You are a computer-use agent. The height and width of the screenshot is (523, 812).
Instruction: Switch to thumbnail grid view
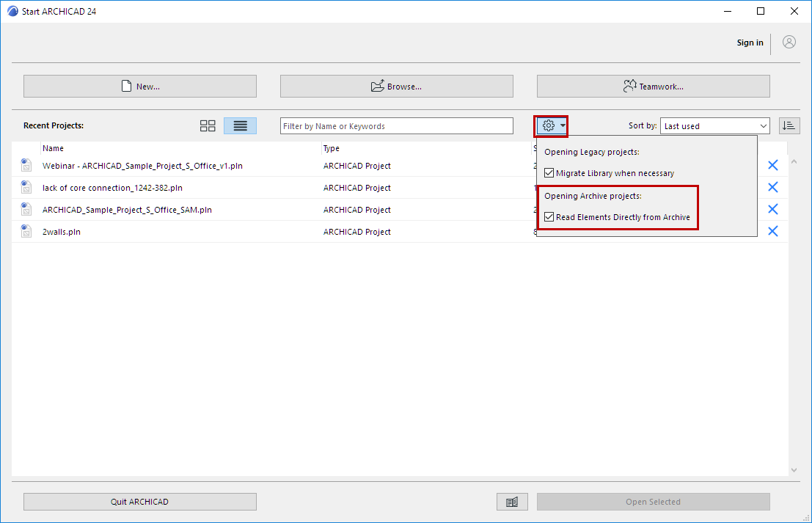[x=208, y=126]
